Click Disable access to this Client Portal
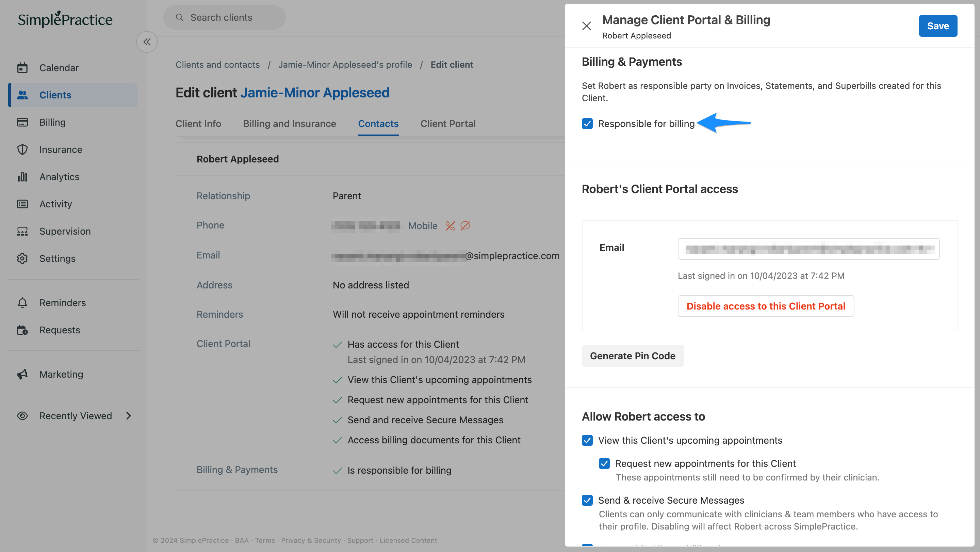The image size is (980, 552). coord(765,306)
